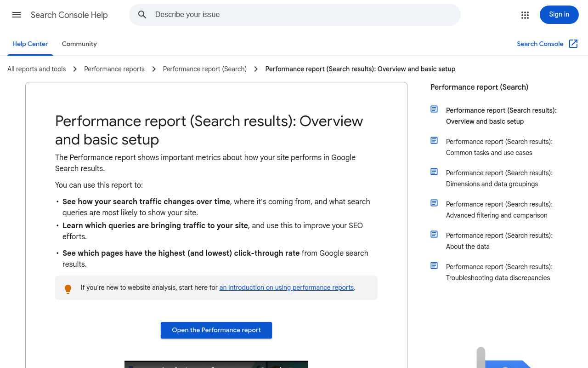Click the Search Console Help title
Screen dimensions: 588x368
[69, 15]
